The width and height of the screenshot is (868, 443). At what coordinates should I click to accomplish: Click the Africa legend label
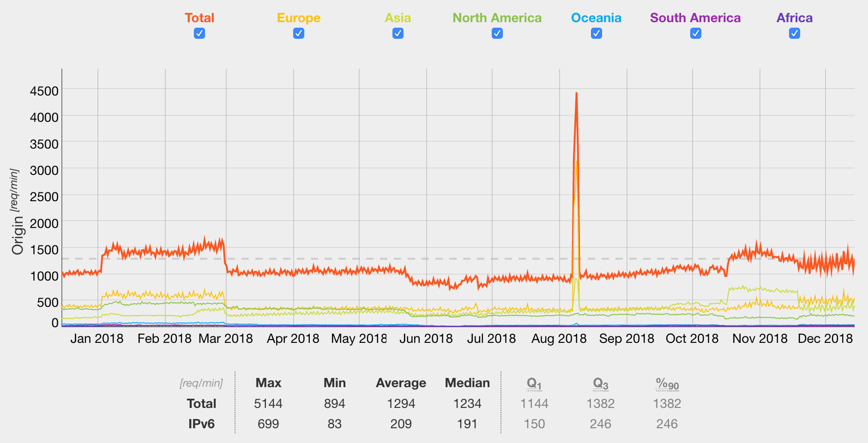point(795,18)
